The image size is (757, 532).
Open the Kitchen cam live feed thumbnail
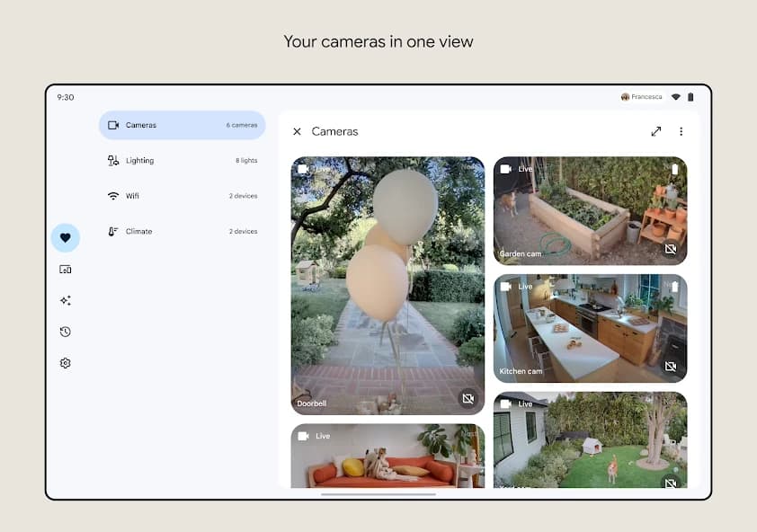click(x=589, y=328)
